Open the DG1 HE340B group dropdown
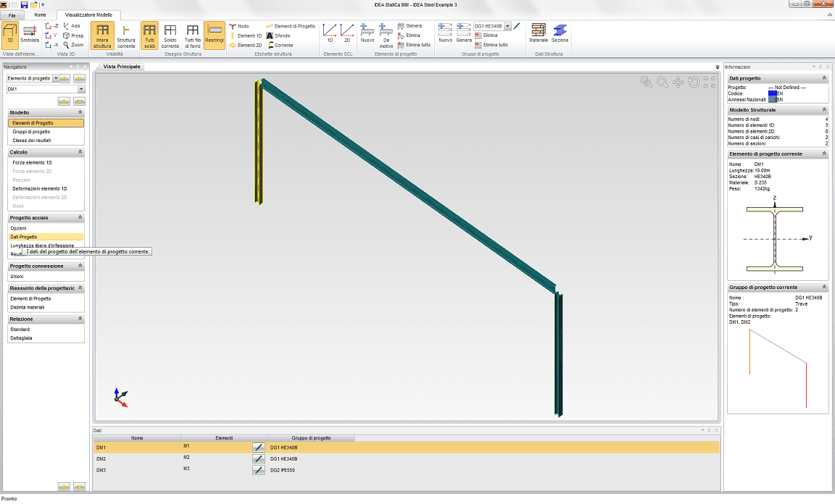 [507, 25]
